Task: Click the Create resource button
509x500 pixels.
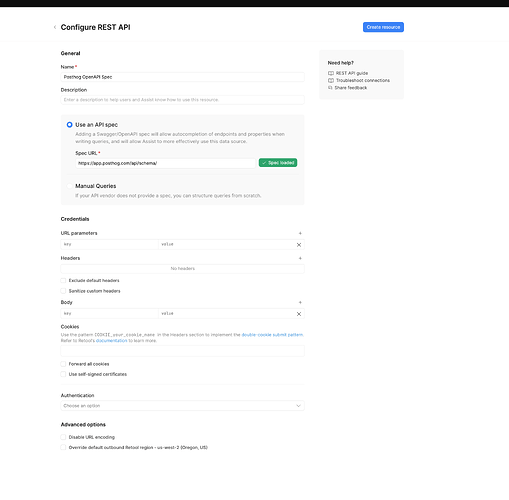Action: pos(383,27)
